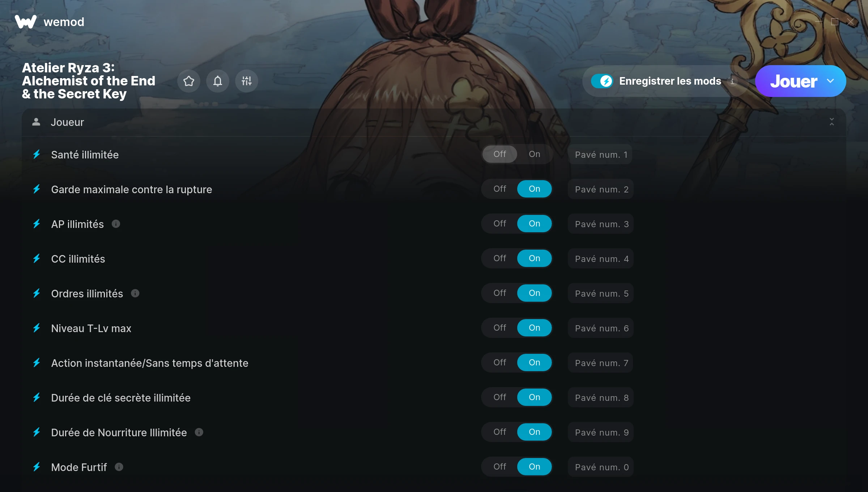Toggle Enregistrer les mods switch
The image size is (868, 492).
[x=602, y=81]
